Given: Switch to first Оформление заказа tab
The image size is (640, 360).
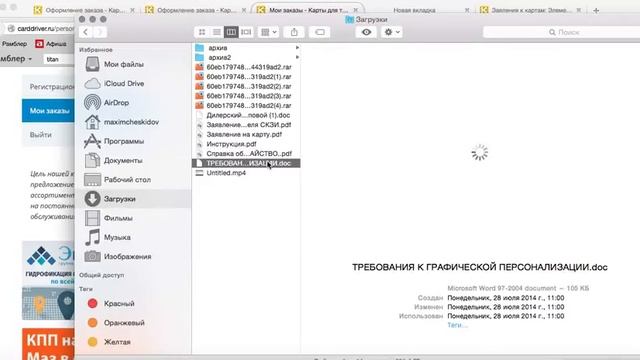Looking at the screenshot, I should [84, 10].
